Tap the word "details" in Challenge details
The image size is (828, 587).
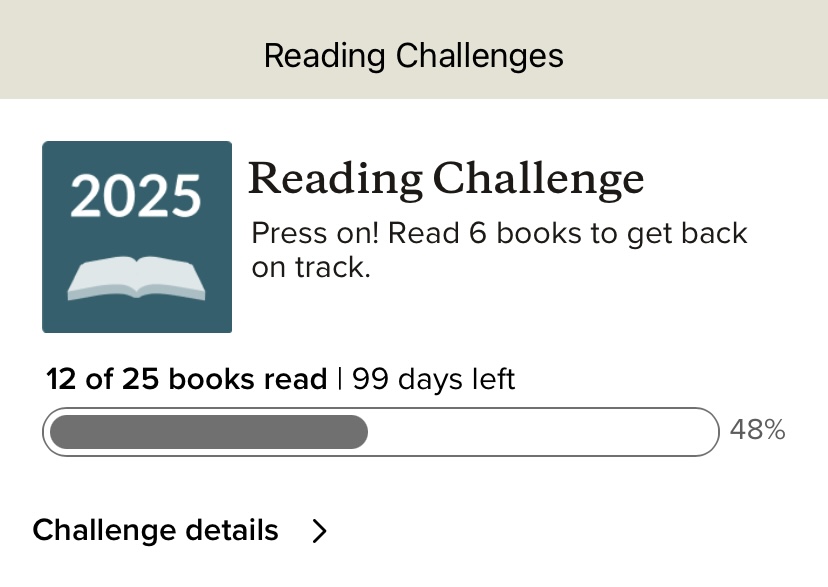237,530
